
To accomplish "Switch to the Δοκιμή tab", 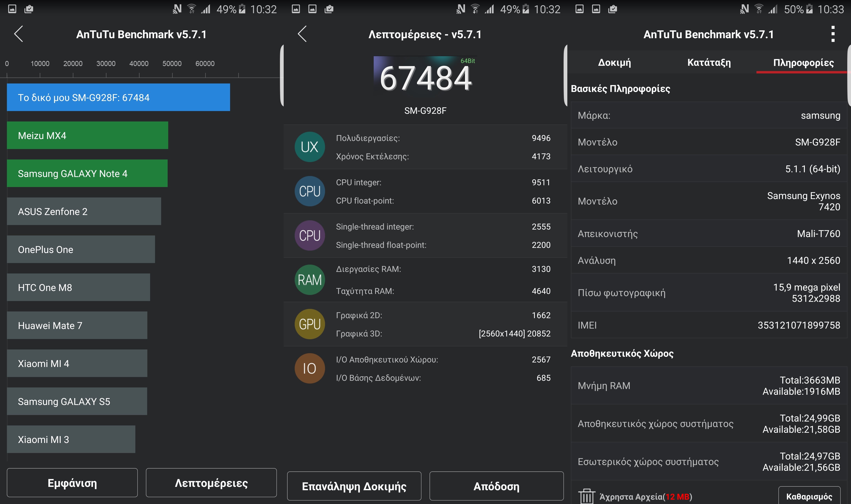I will (x=614, y=62).
